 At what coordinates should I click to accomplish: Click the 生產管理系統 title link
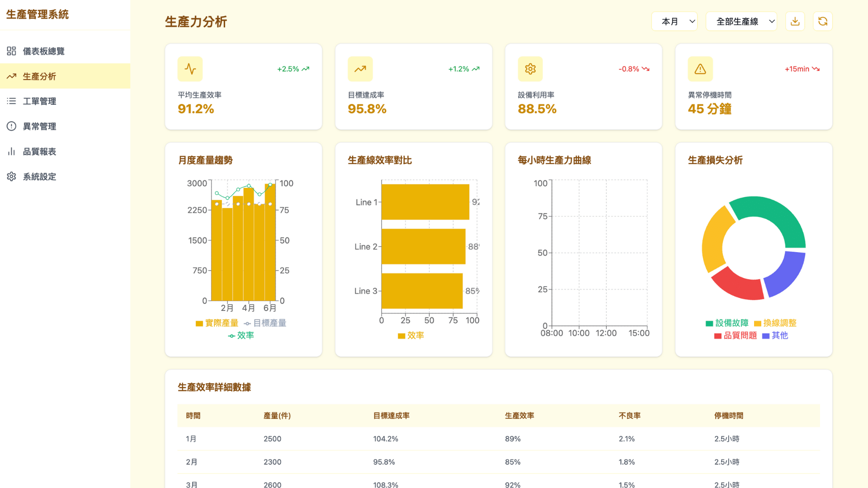click(x=37, y=14)
